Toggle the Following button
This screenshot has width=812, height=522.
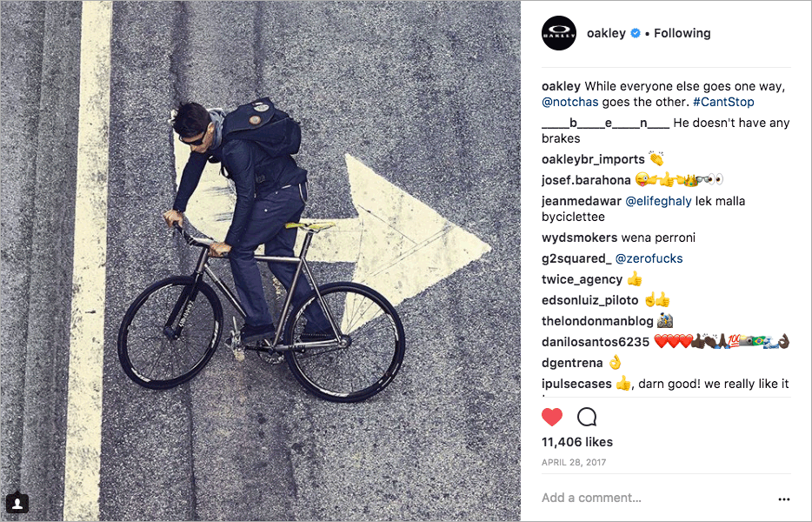click(682, 33)
